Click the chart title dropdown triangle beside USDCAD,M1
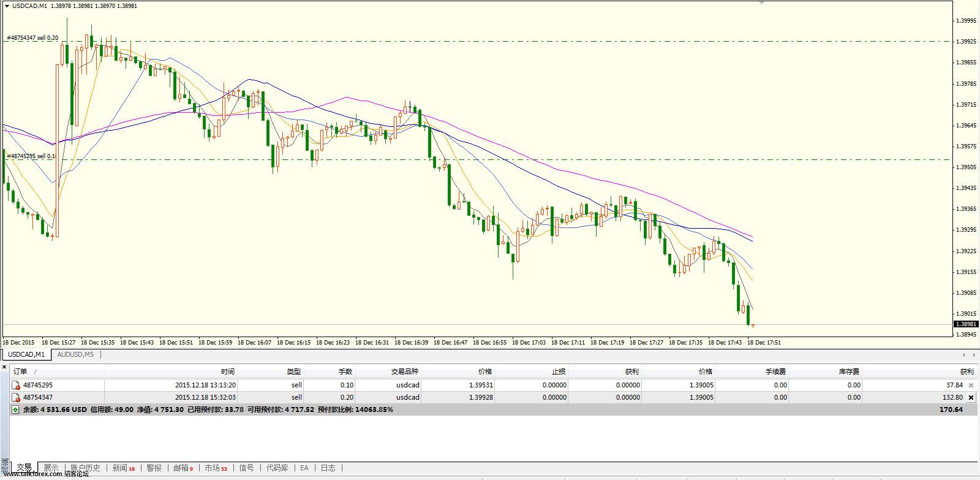 pos(7,6)
